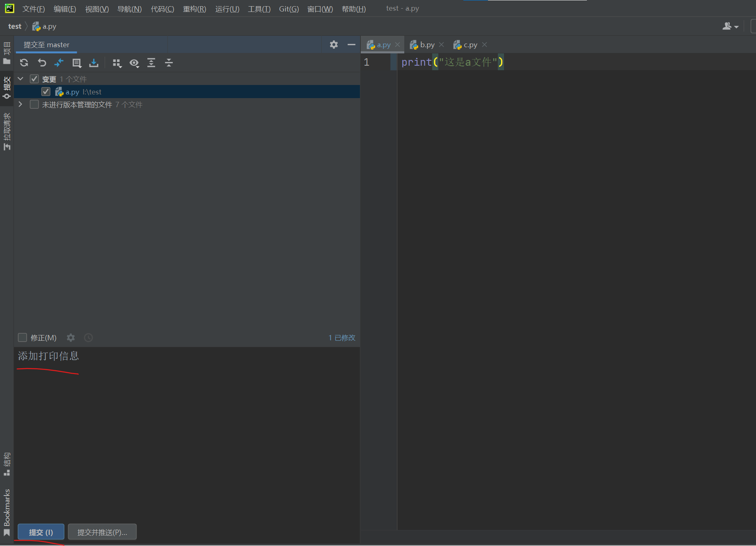The height and width of the screenshot is (546, 756).
Task: Hide the commit tool window with minus
Action: click(351, 44)
